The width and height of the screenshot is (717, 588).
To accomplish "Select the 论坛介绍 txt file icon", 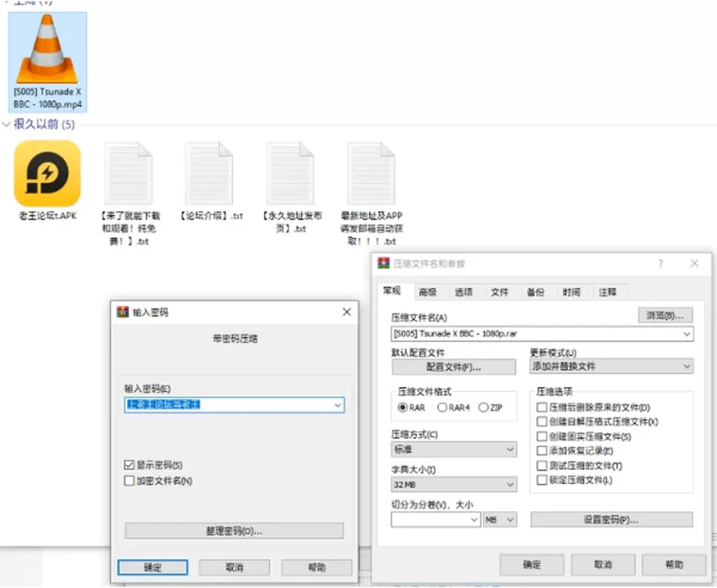I will [210, 174].
